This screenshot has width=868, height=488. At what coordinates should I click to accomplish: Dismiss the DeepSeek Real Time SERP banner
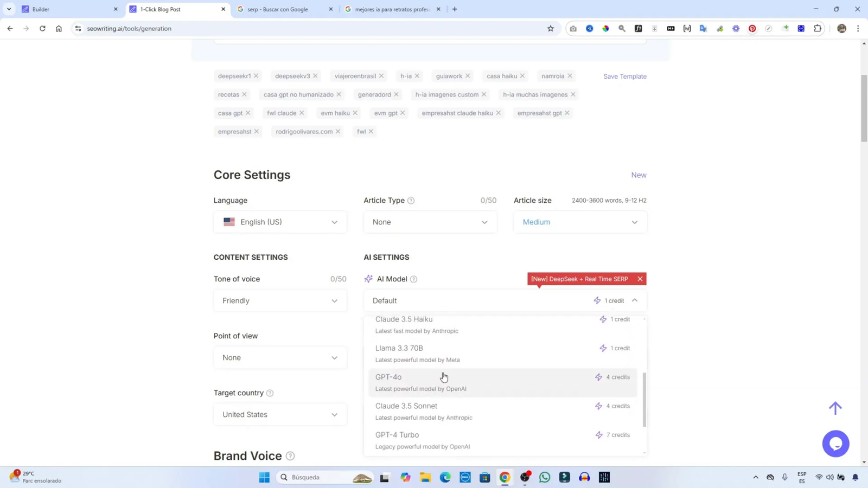pos(640,279)
